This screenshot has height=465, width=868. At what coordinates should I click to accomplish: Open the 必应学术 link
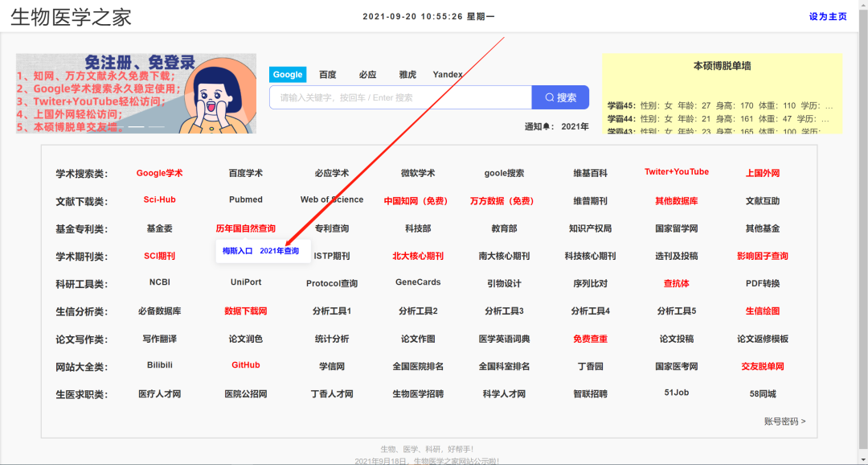click(332, 173)
